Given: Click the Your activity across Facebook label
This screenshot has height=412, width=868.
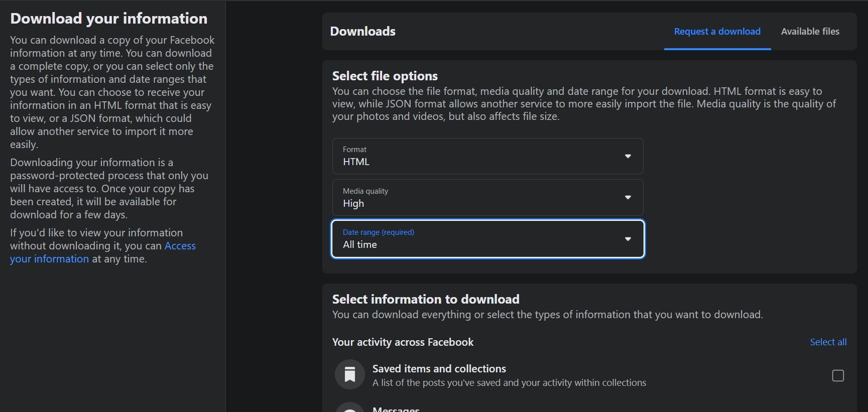Looking at the screenshot, I should [403, 342].
